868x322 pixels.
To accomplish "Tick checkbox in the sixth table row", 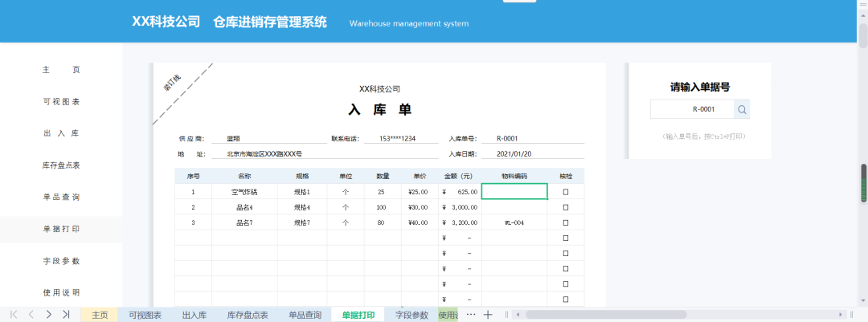I will tap(565, 268).
